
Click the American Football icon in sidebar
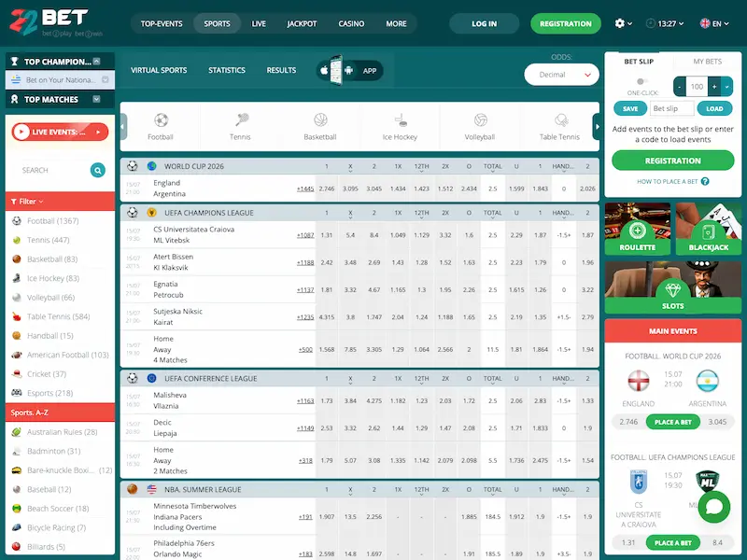coord(17,355)
